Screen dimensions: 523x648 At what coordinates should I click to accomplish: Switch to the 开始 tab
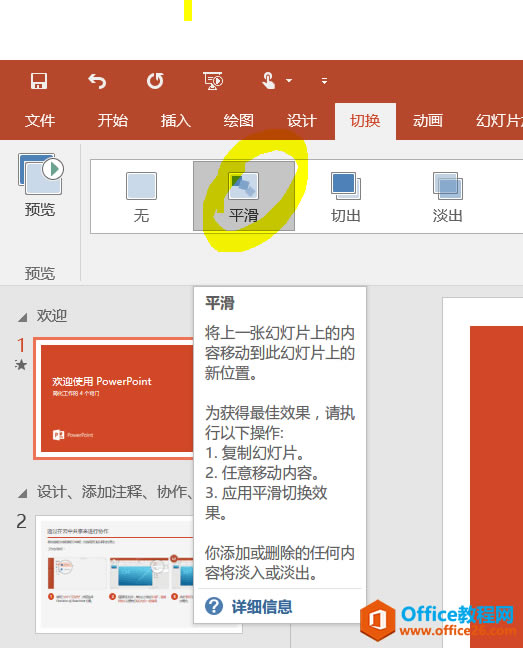(112, 121)
